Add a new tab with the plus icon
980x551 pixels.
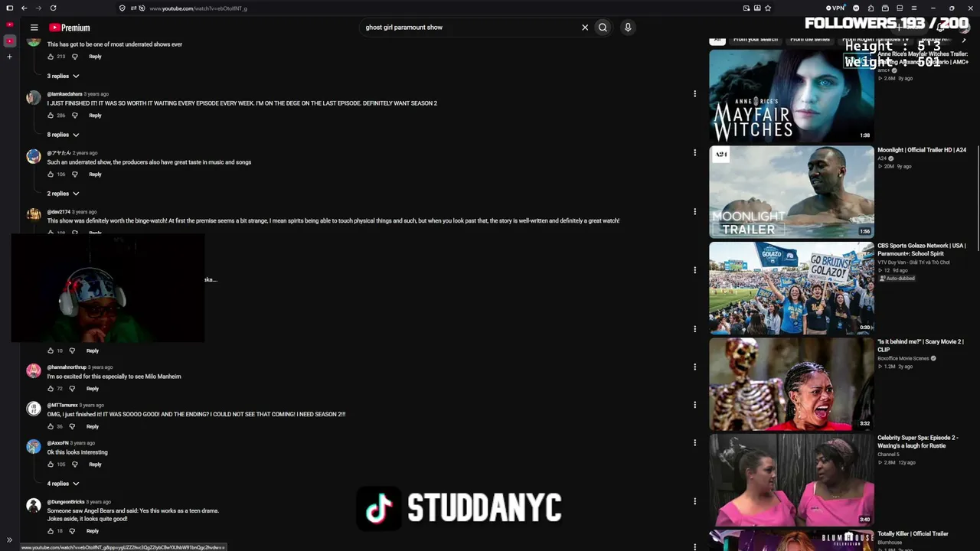coord(10,57)
